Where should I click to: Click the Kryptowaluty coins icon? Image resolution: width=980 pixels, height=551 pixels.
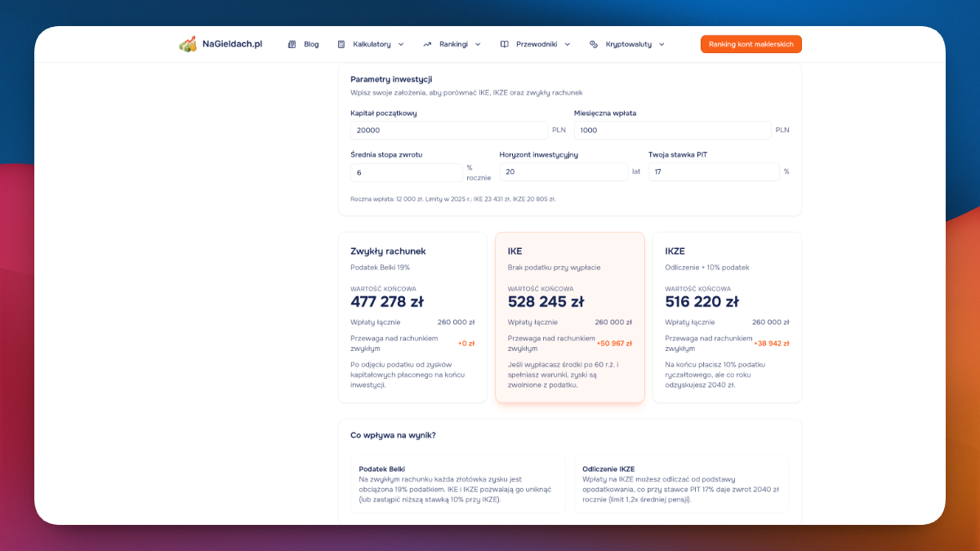(x=594, y=44)
